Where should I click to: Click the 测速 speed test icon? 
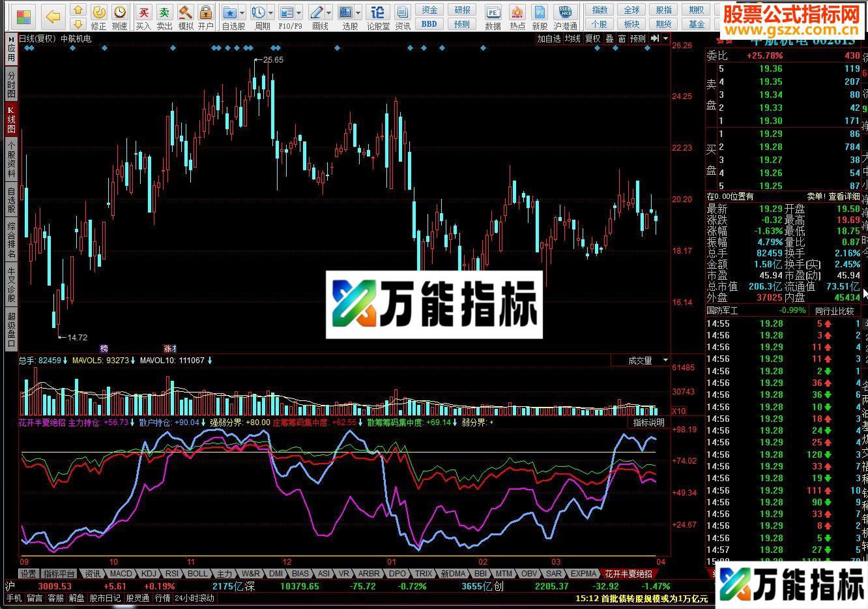pyautogui.click(x=120, y=12)
